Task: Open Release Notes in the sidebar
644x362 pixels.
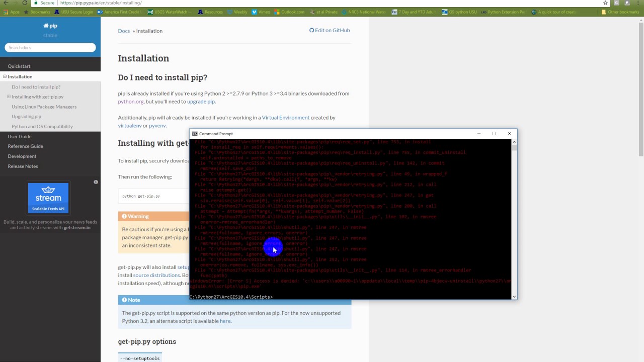Action: tap(23, 166)
